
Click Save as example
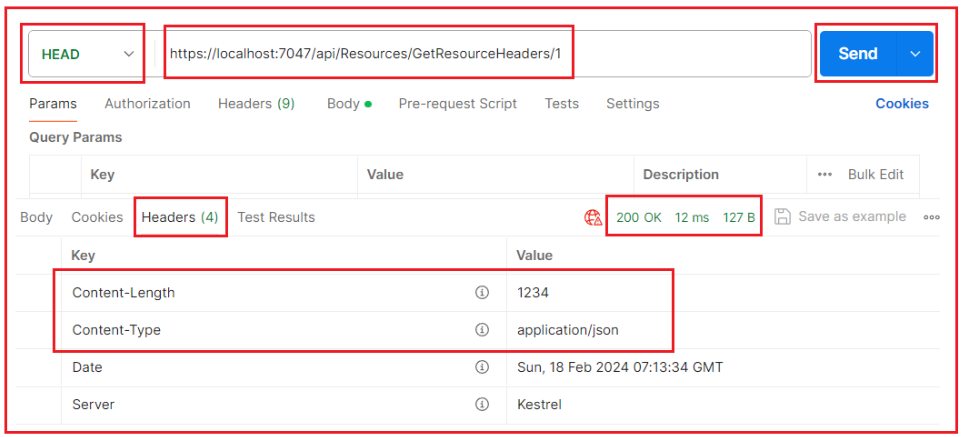[x=840, y=217]
